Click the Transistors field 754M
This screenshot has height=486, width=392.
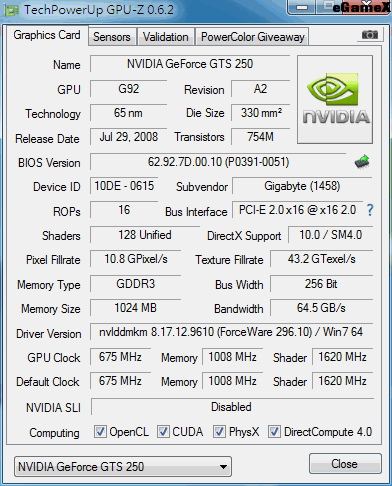tap(260, 137)
